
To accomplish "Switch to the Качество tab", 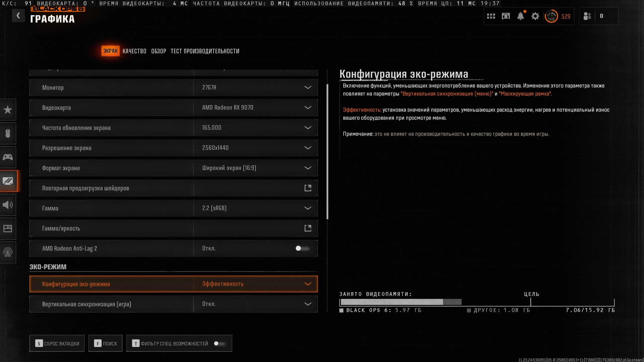I will (x=134, y=51).
